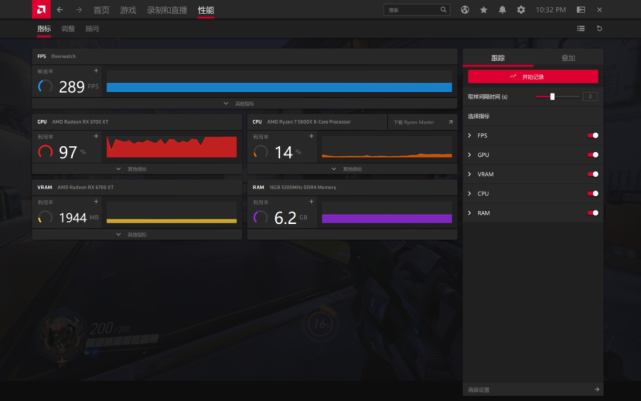The width and height of the screenshot is (641, 401).
Task: Click the plus icon in GPU card
Action: coord(96,136)
